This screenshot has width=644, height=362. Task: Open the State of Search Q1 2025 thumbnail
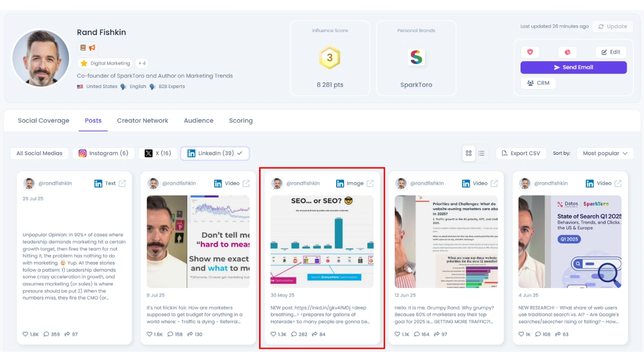(x=570, y=241)
